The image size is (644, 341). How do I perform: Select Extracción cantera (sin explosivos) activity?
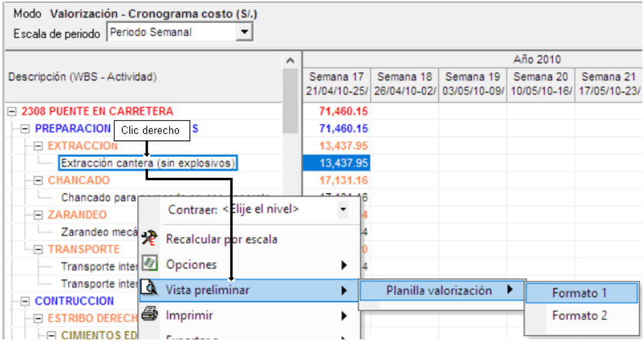[x=148, y=163]
